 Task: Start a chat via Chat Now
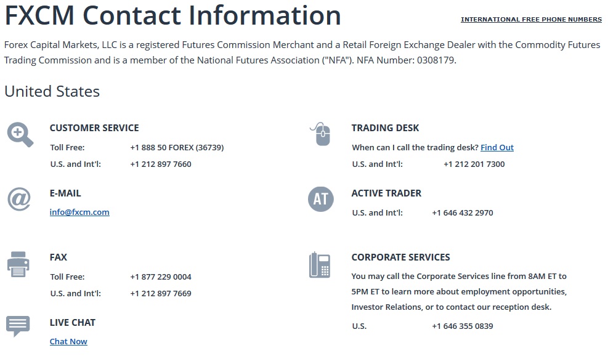(68, 341)
